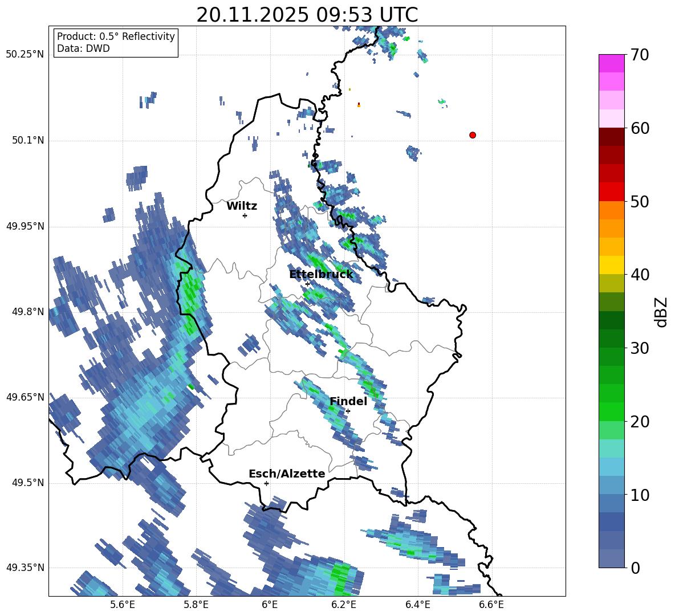Click the 6.2°E longitude tick label

pyautogui.click(x=344, y=605)
